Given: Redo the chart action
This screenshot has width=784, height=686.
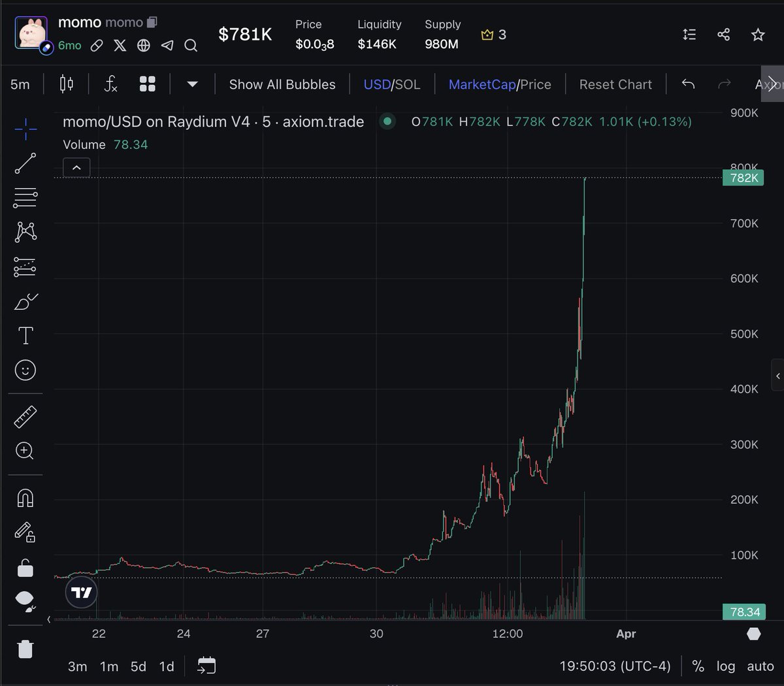Looking at the screenshot, I should pyautogui.click(x=724, y=84).
